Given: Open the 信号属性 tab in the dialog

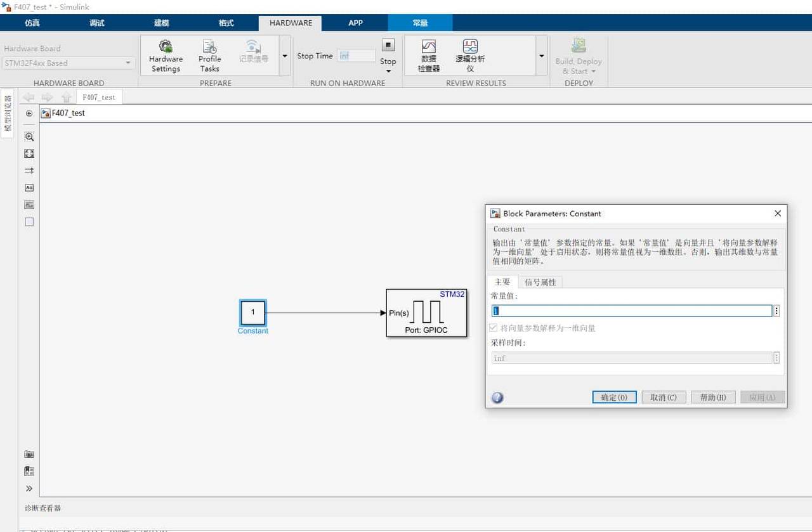Looking at the screenshot, I should point(540,282).
